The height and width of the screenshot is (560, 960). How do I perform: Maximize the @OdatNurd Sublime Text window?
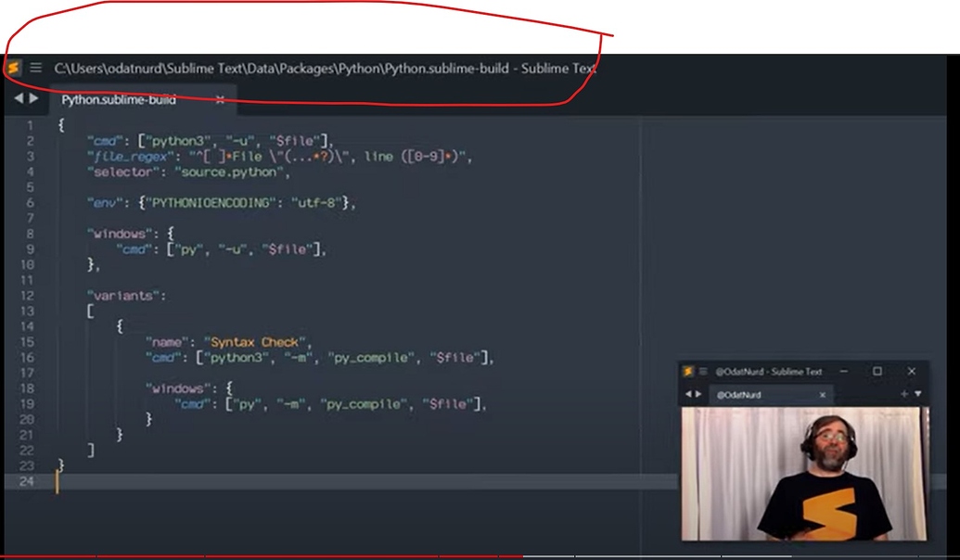coord(877,371)
